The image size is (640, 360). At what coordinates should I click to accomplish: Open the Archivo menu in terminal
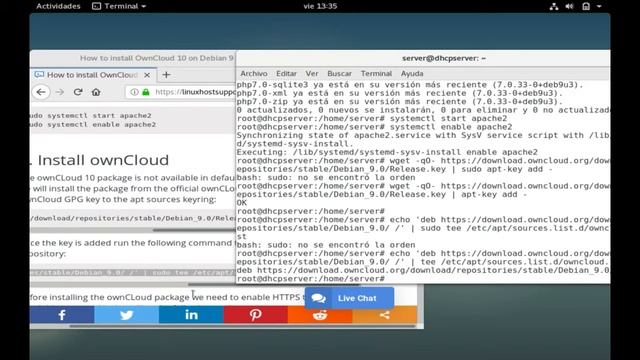(254, 74)
